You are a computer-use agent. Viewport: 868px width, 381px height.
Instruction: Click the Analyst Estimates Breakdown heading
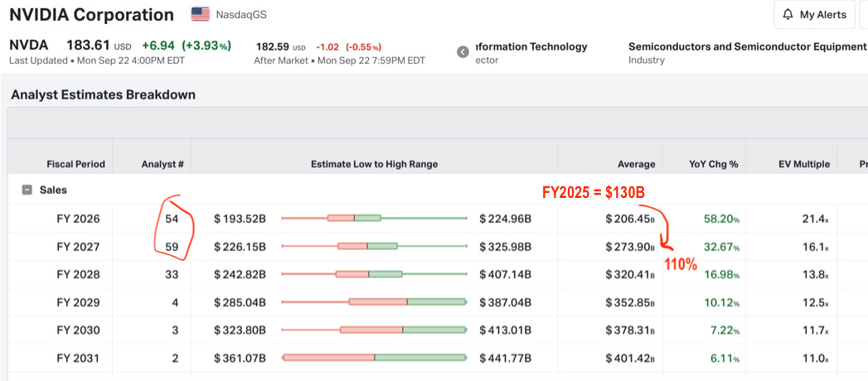coord(103,94)
